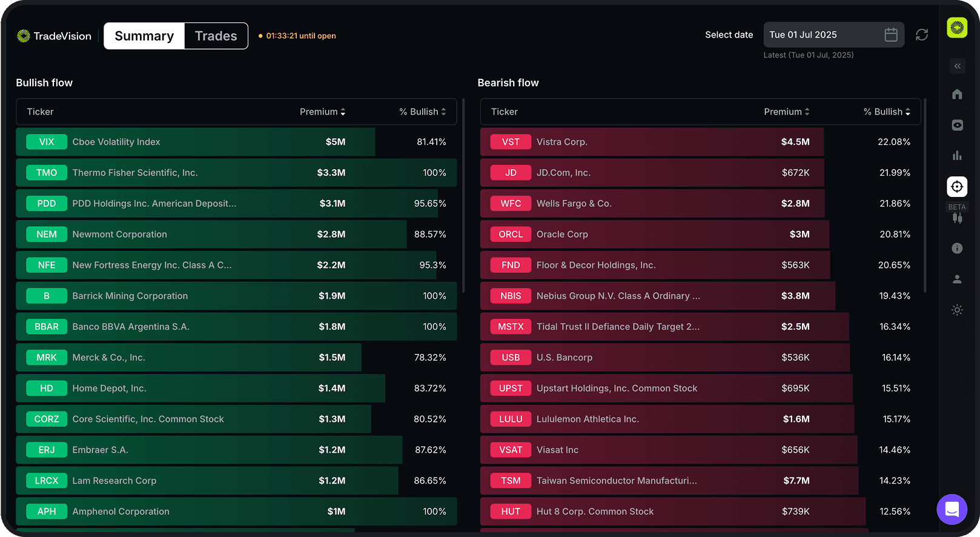Open the user profile icon
The height and width of the screenshot is (537, 980).
[x=957, y=279]
